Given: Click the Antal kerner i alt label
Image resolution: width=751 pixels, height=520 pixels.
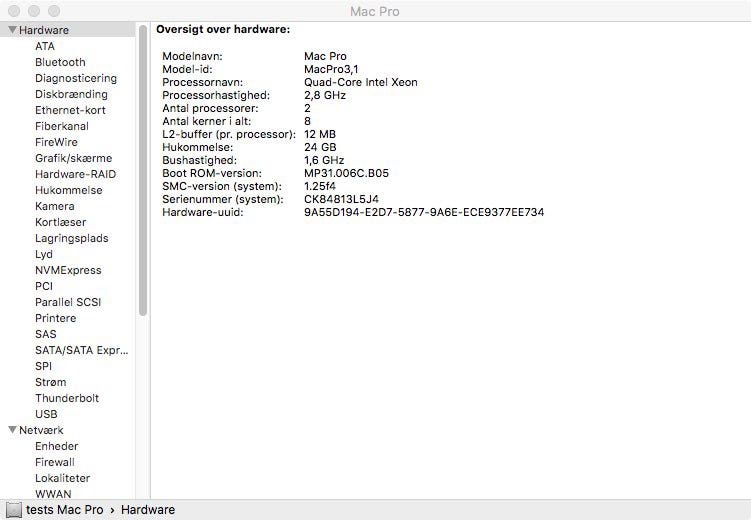Looking at the screenshot, I should coord(206,121).
